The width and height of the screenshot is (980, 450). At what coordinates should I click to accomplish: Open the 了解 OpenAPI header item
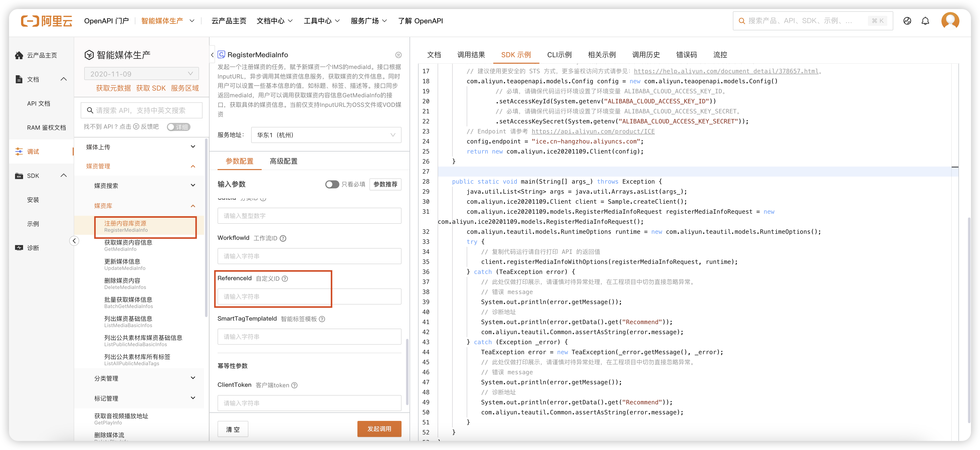[x=420, y=21]
